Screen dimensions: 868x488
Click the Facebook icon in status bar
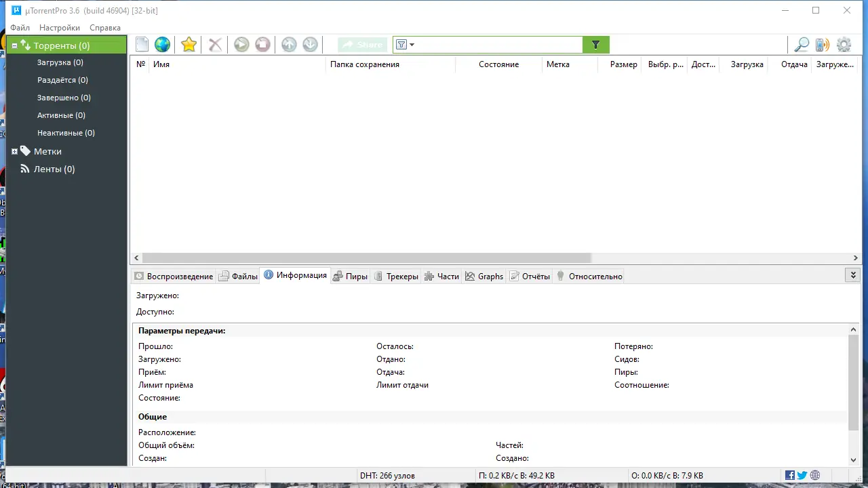click(790, 476)
